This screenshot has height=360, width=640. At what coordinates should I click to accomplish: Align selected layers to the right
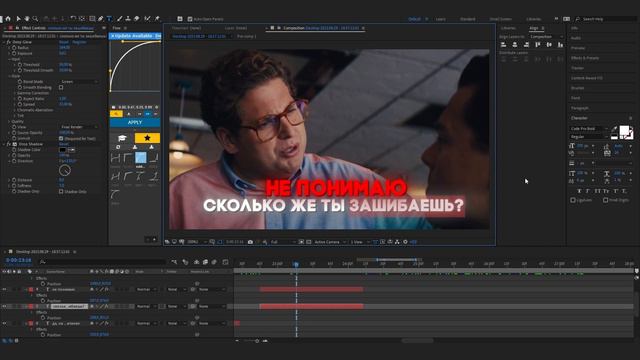(527, 45)
